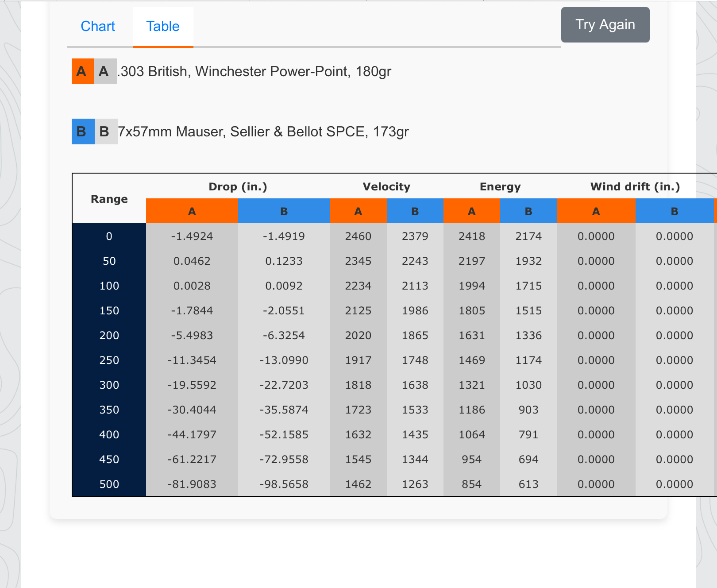The image size is (717, 588).
Task: Click the range 200 row label
Action: 109,335
